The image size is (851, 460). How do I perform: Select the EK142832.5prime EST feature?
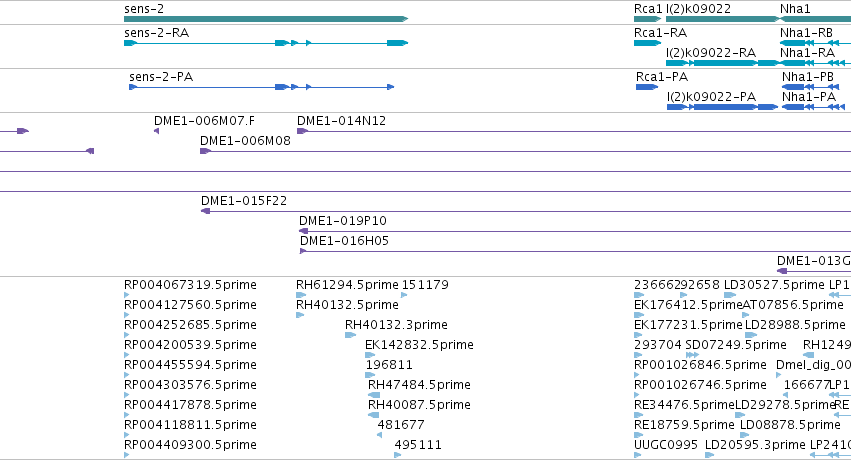tap(370, 355)
